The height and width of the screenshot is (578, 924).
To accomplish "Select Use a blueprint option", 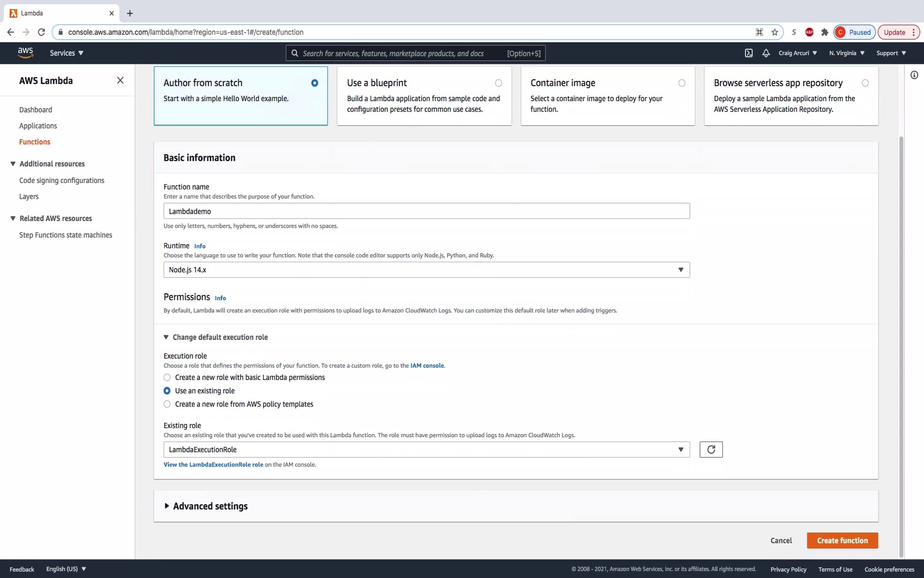I will (x=498, y=83).
